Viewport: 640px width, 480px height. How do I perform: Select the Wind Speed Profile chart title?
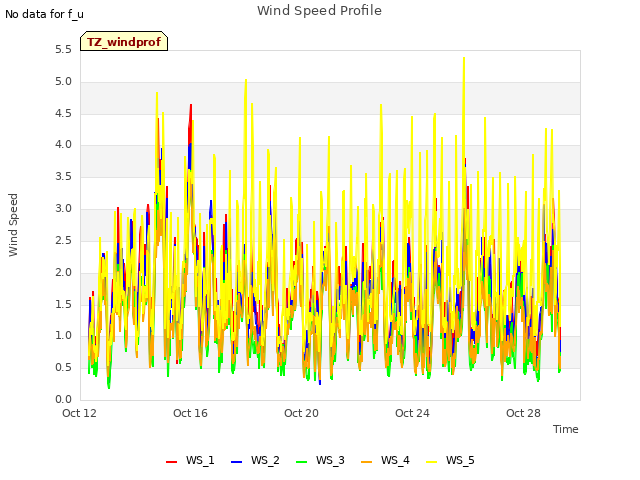click(320, 11)
